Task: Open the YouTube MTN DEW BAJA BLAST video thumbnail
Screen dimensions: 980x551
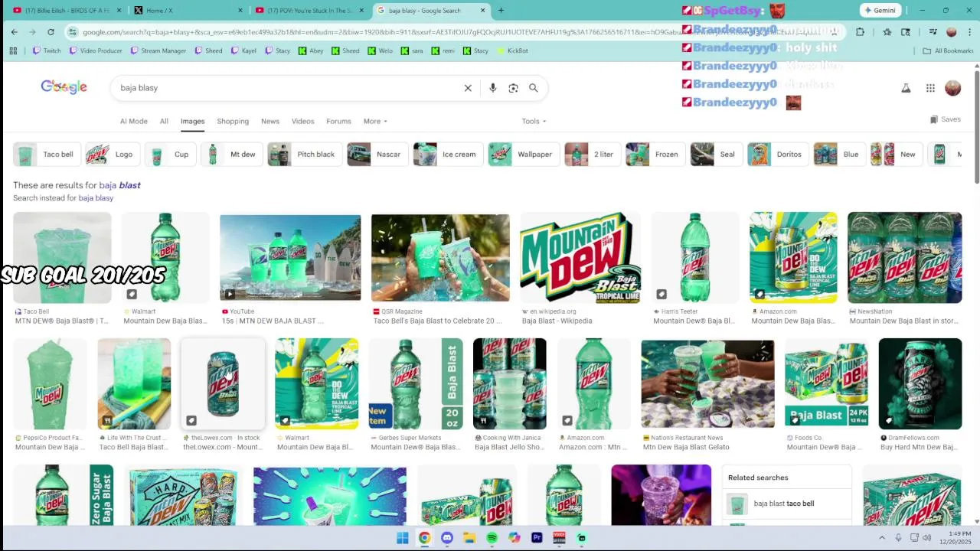Action: click(290, 258)
